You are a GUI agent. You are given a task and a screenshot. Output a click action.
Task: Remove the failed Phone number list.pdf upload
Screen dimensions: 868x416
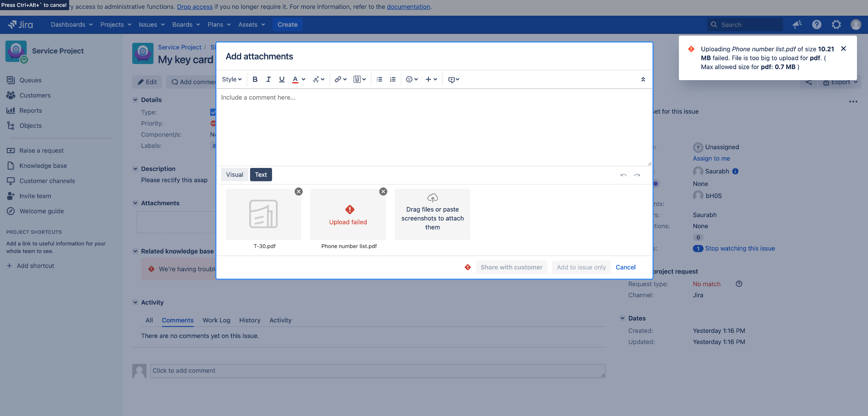point(383,192)
